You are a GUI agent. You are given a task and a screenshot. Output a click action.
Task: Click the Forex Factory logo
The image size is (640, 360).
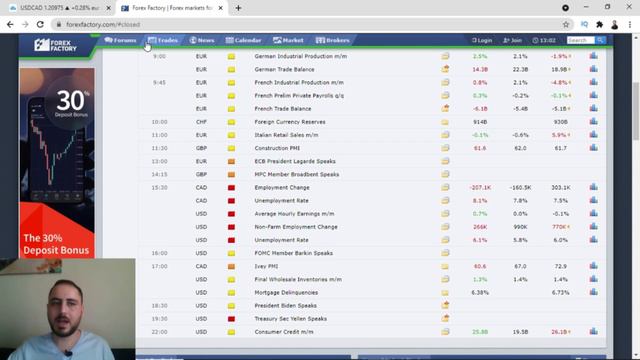pos(55,45)
